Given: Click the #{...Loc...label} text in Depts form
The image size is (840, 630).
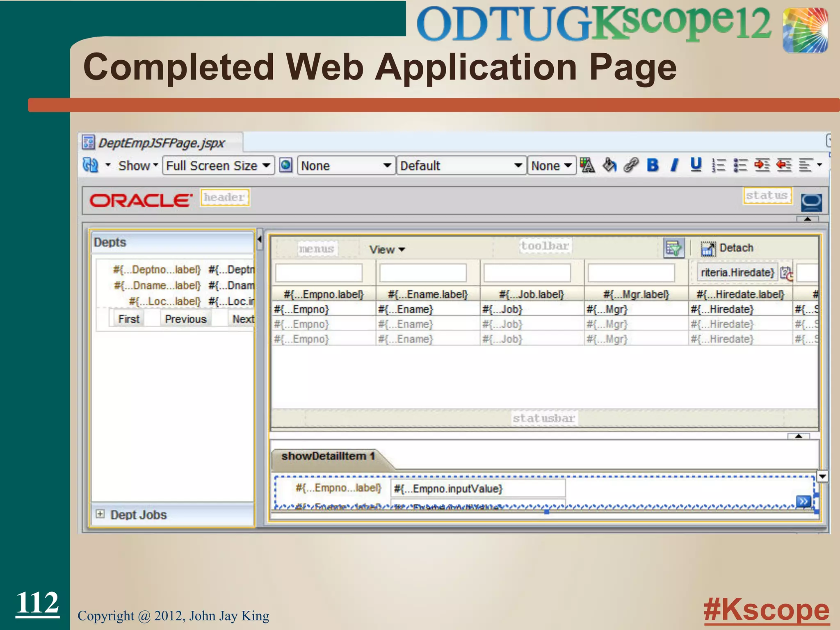Looking at the screenshot, I should (164, 301).
